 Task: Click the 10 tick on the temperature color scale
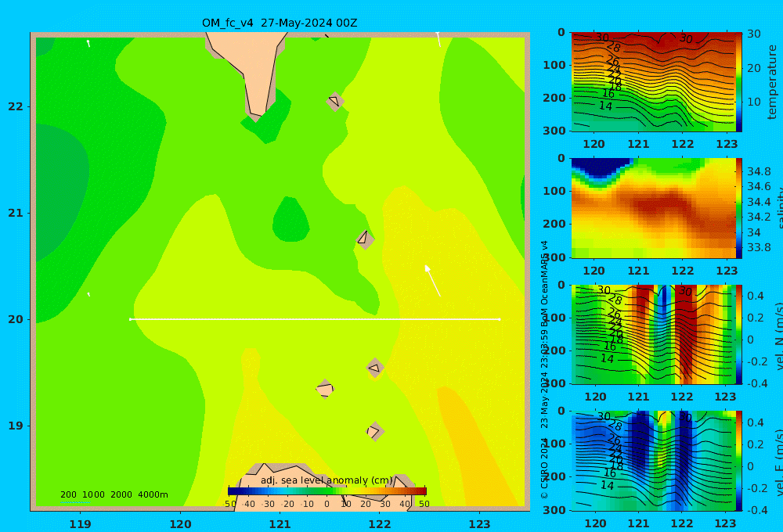coord(753,102)
